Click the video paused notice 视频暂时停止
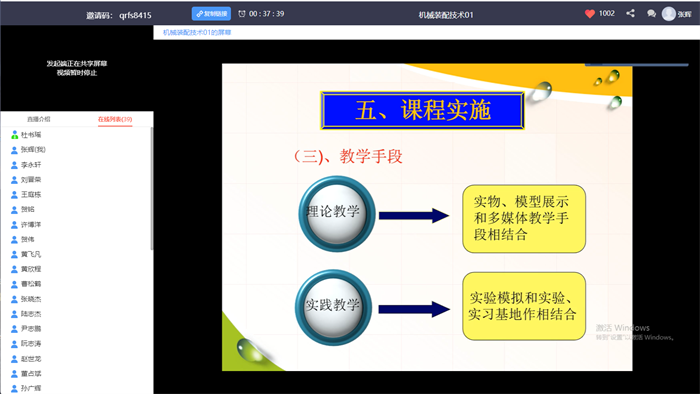Viewport: 700px width, 394px height. pos(77,73)
